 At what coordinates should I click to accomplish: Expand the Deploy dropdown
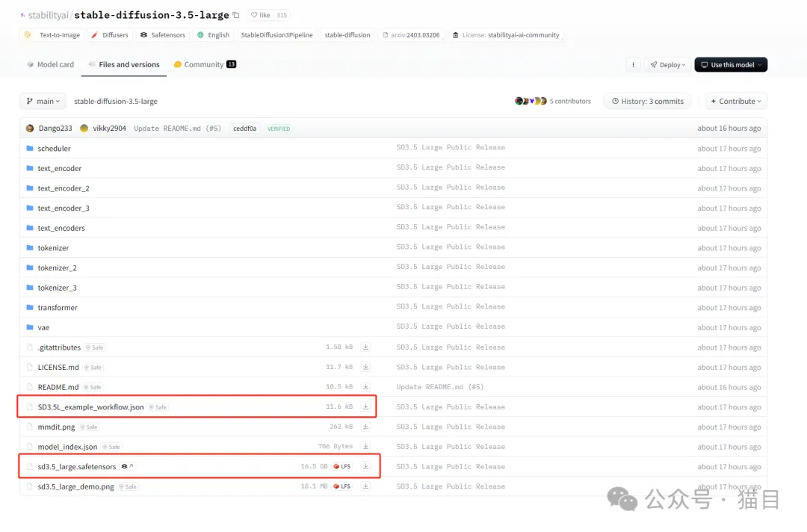[x=667, y=65]
